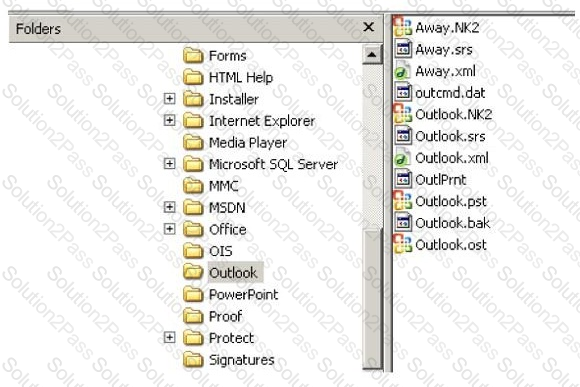Select the outcmd.dat file name
This screenshot has width=580, height=387.
point(450,93)
